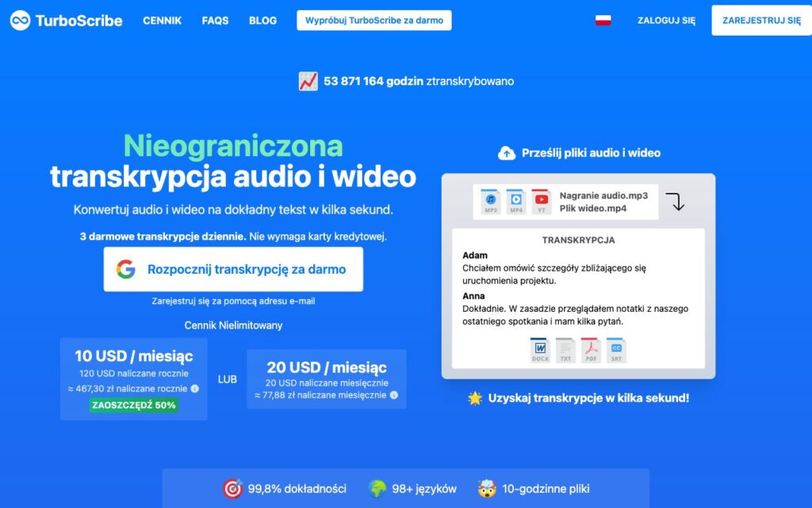Click the MP4 file type icon

[515, 202]
